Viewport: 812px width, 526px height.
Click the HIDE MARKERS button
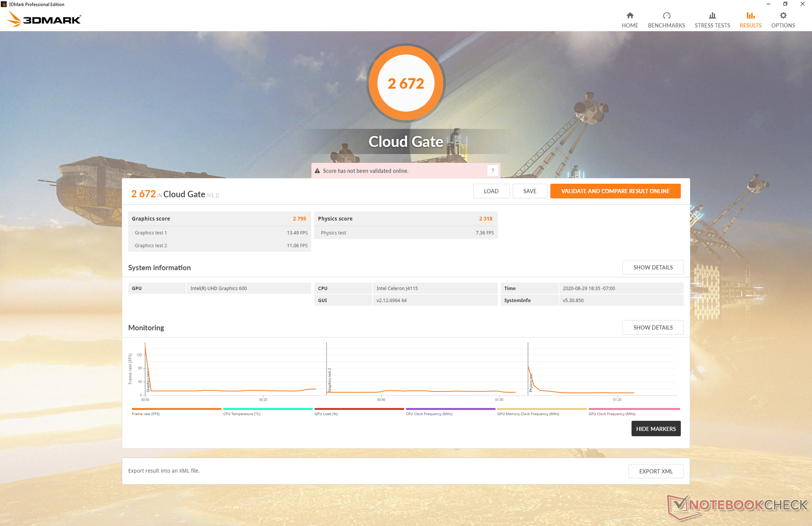[656, 429]
